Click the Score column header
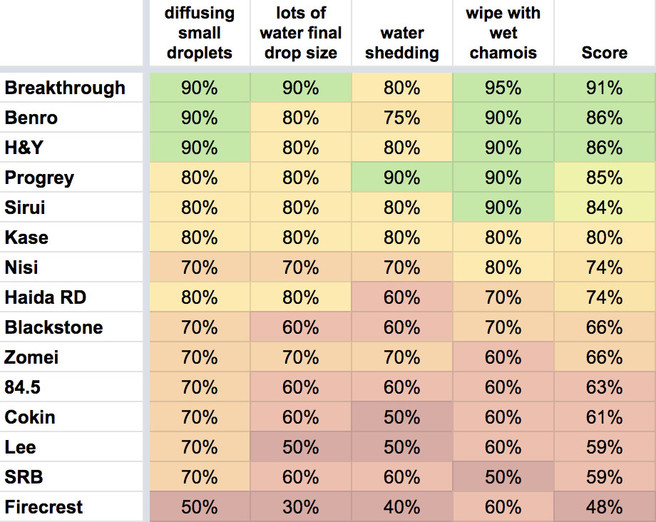This screenshot has height=522, width=656. [602, 51]
